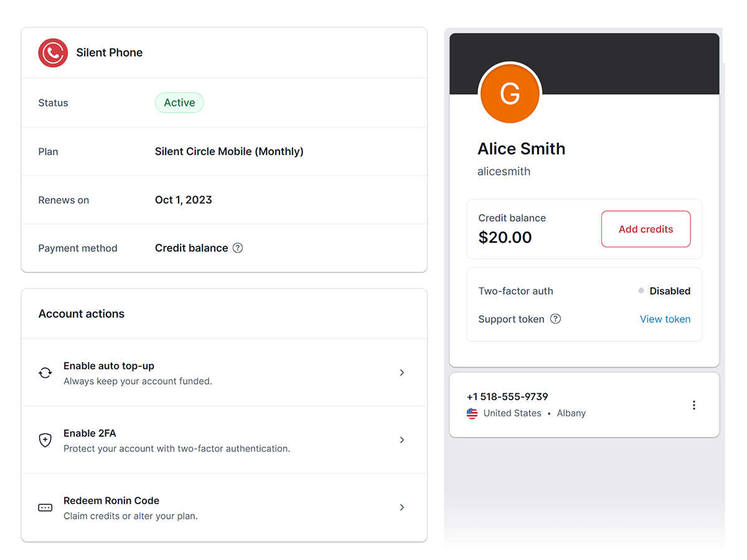The width and height of the screenshot is (747, 560).
Task: Click the Redeem Ronin Code ticket icon
Action: click(x=45, y=508)
